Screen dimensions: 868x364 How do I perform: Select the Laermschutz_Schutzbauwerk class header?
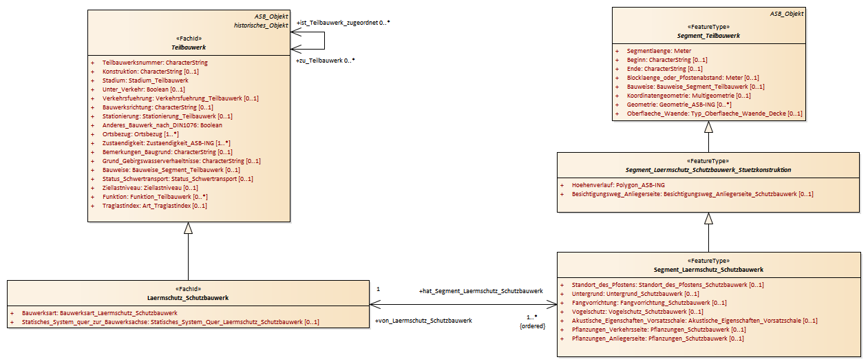[188, 298]
